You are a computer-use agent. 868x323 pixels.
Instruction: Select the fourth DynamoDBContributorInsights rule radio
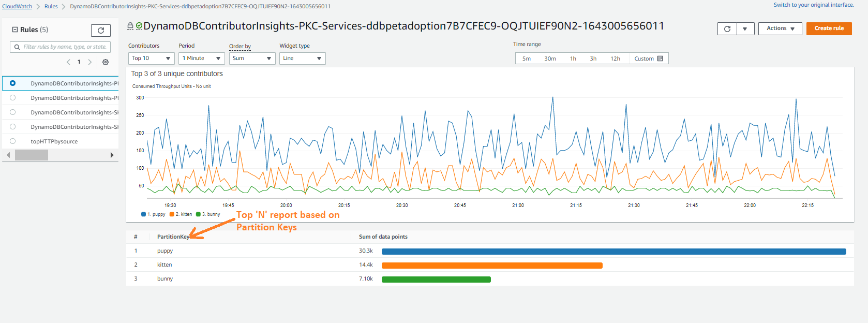pyautogui.click(x=12, y=127)
